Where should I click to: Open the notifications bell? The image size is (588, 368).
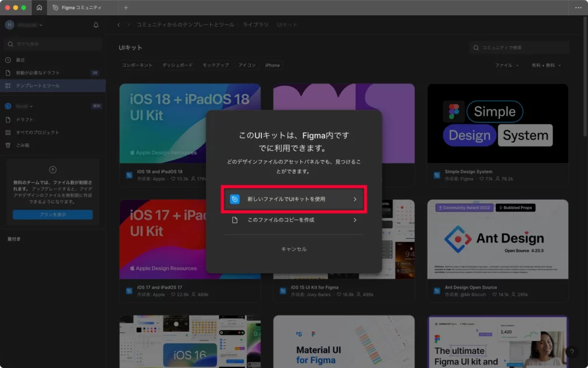click(x=96, y=25)
